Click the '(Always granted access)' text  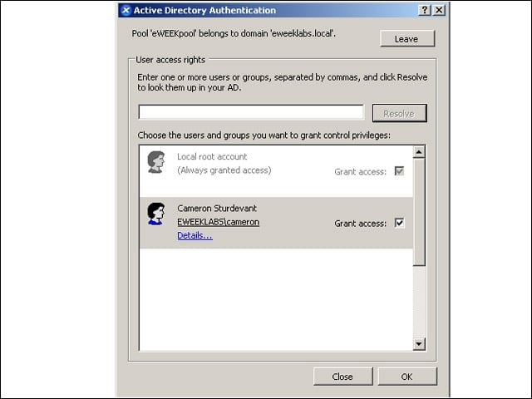point(224,170)
